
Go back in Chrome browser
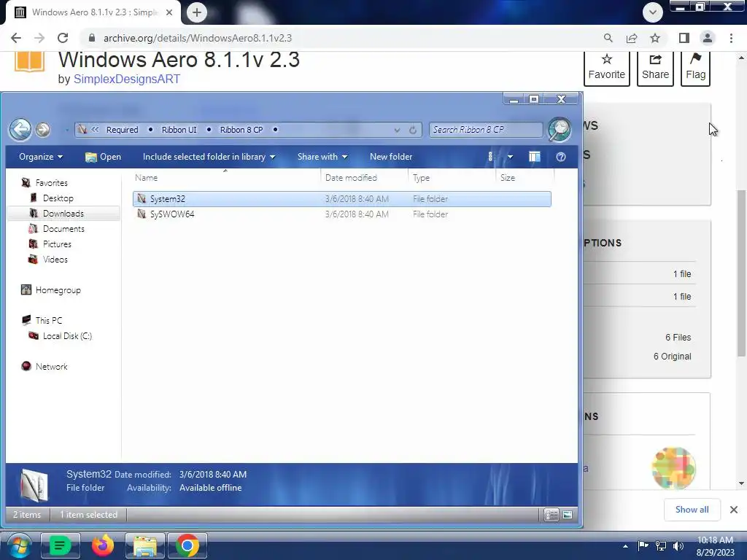pyautogui.click(x=16, y=38)
